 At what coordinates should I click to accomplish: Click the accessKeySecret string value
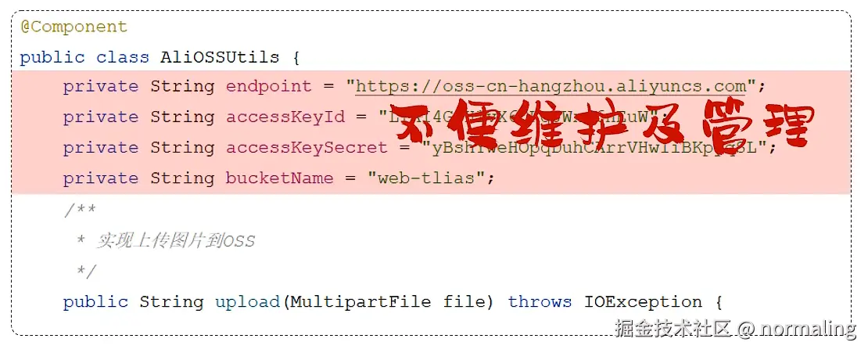coord(592,147)
